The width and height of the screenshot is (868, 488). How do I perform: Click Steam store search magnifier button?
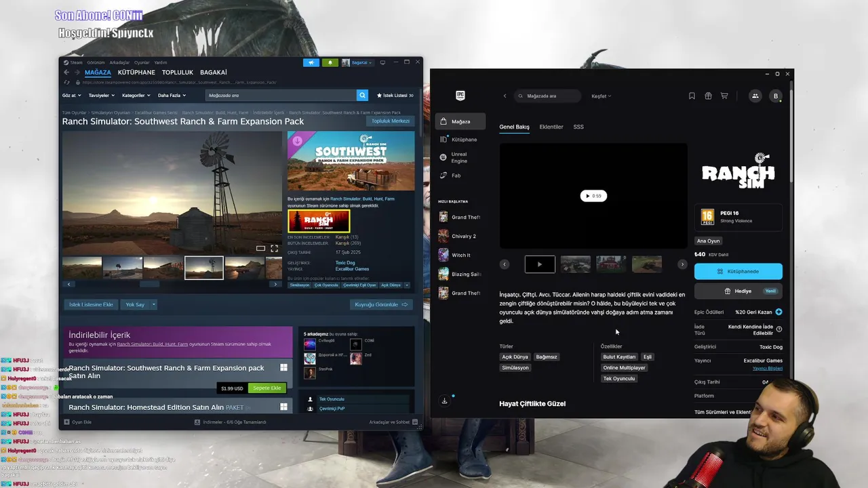[x=363, y=96]
